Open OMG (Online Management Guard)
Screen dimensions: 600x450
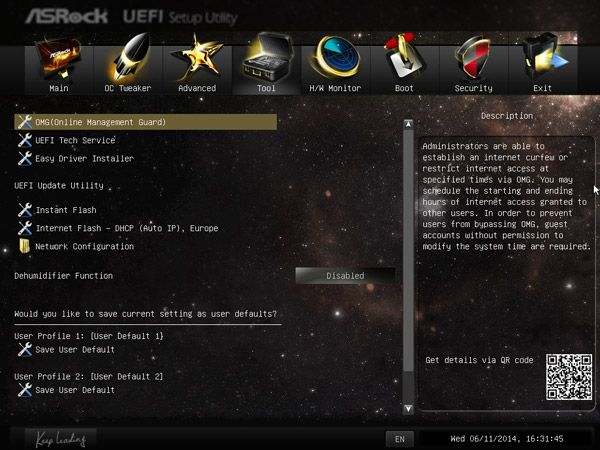point(145,122)
